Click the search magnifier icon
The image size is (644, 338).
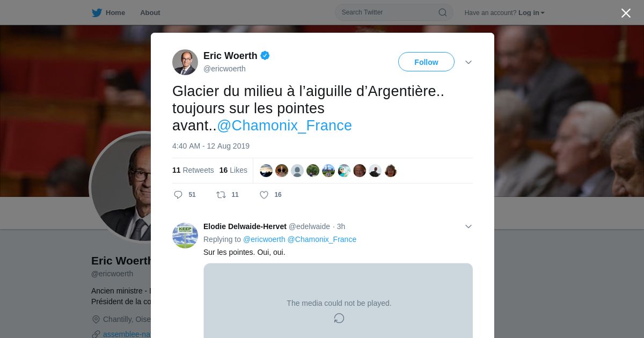[443, 12]
